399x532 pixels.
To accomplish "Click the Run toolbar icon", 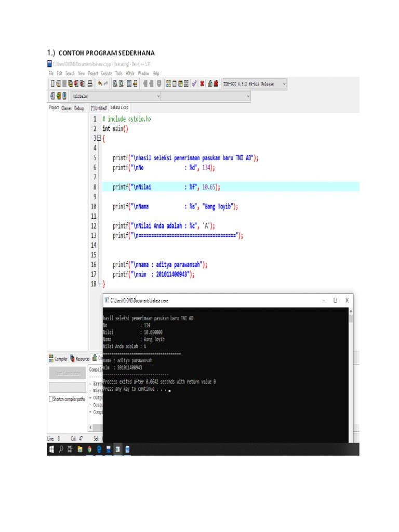I will tap(175, 84).
